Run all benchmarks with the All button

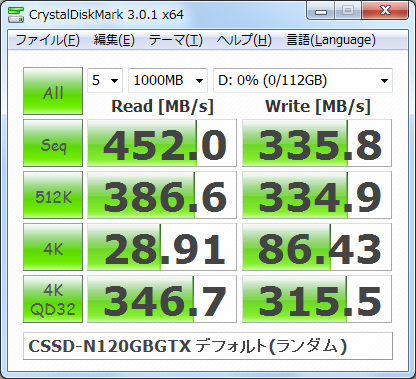(x=53, y=91)
